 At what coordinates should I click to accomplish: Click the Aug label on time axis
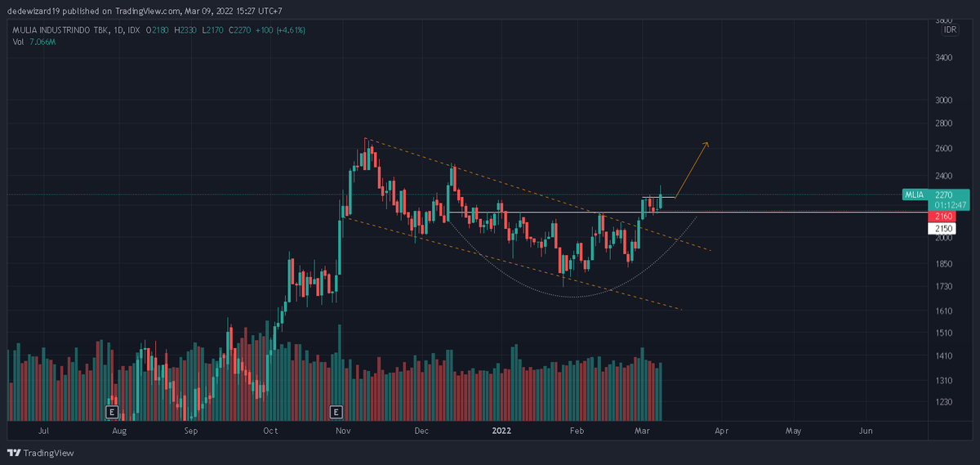point(119,430)
